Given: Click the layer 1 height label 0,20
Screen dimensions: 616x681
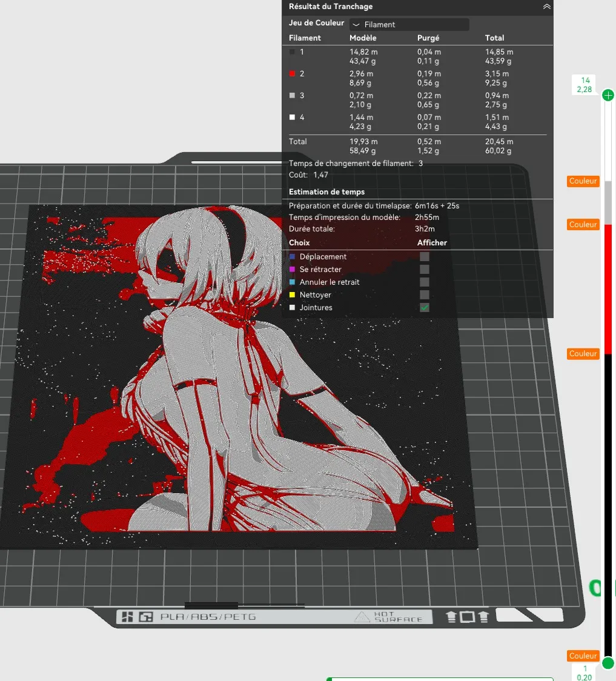Looking at the screenshot, I should (x=585, y=677).
